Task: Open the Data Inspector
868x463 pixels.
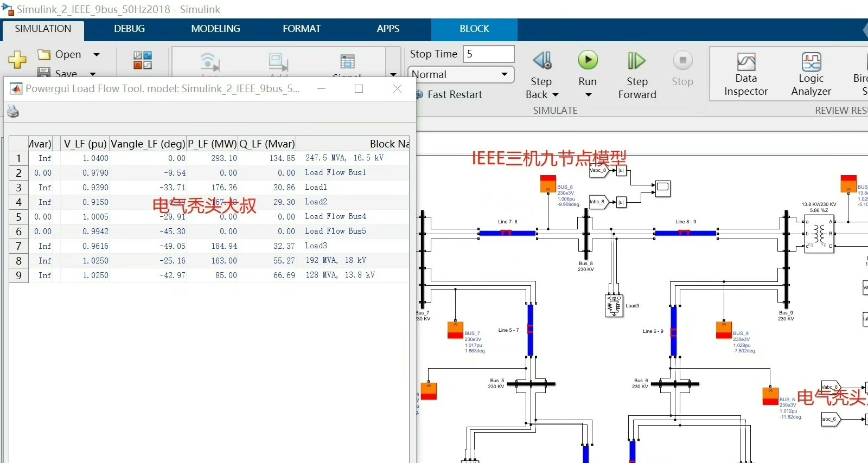Action: [x=746, y=75]
